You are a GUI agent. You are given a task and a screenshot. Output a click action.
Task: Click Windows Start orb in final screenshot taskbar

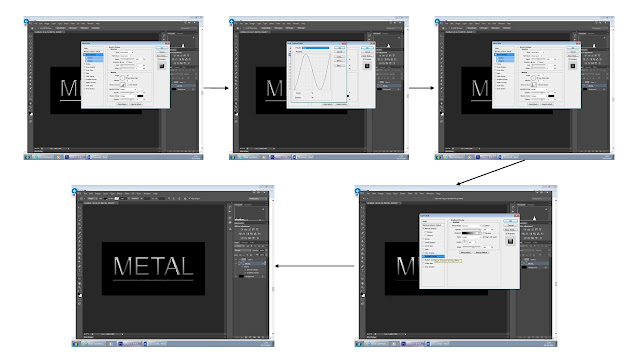pyautogui.click(x=76, y=344)
